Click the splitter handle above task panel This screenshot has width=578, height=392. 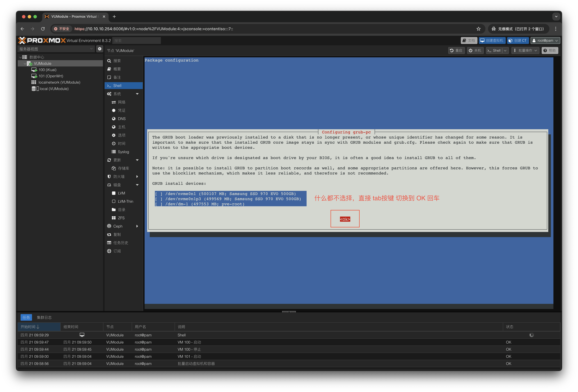pos(289,312)
